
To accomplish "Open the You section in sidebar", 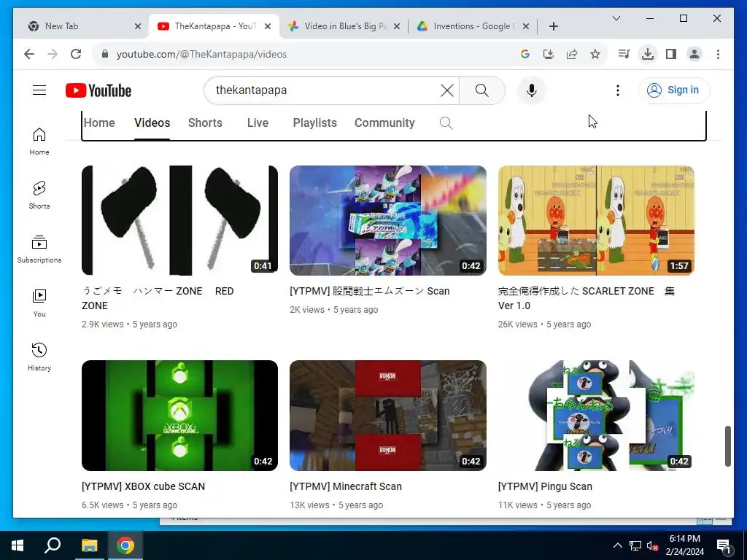I will [39, 303].
